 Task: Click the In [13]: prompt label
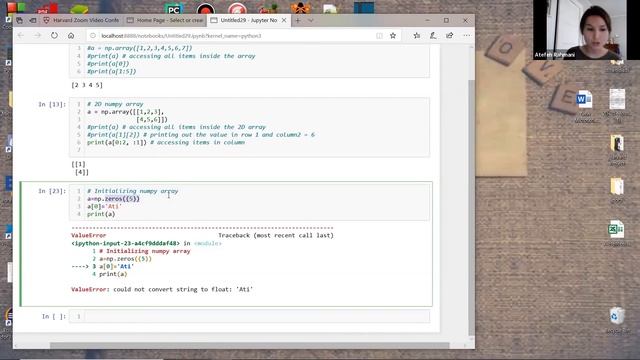click(x=52, y=104)
